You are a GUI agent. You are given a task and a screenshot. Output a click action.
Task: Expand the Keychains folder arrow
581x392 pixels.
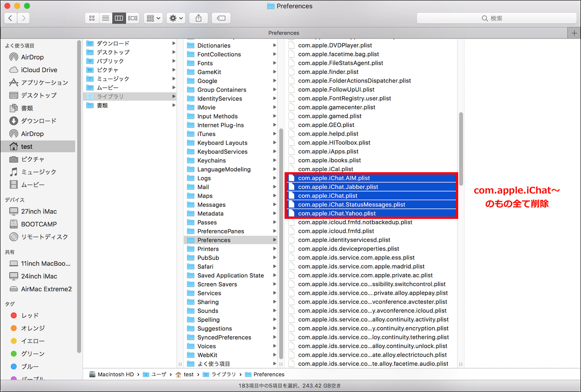275,160
